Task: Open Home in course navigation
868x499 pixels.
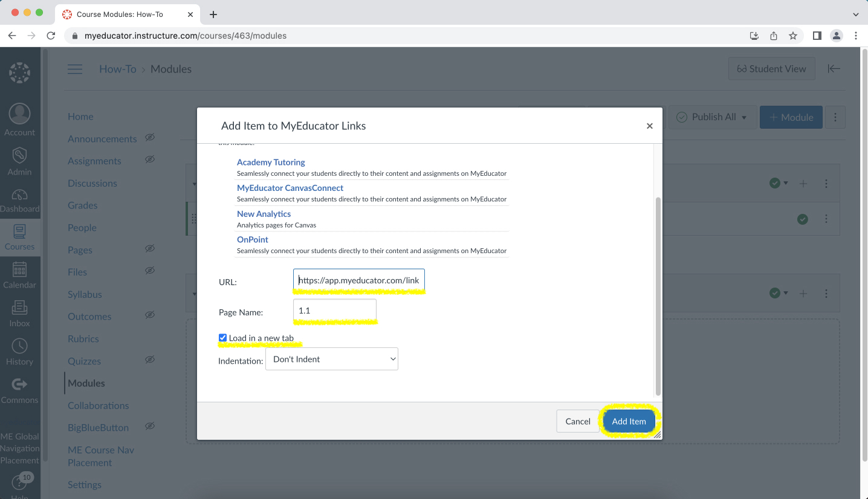Action: coord(80,117)
